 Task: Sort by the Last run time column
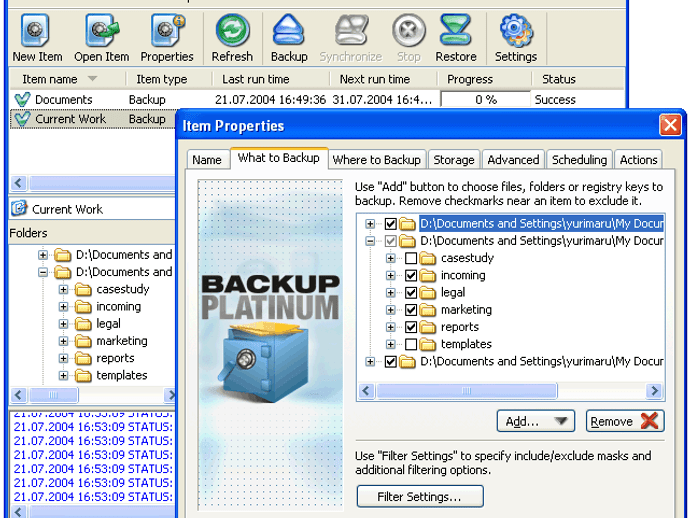271,79
